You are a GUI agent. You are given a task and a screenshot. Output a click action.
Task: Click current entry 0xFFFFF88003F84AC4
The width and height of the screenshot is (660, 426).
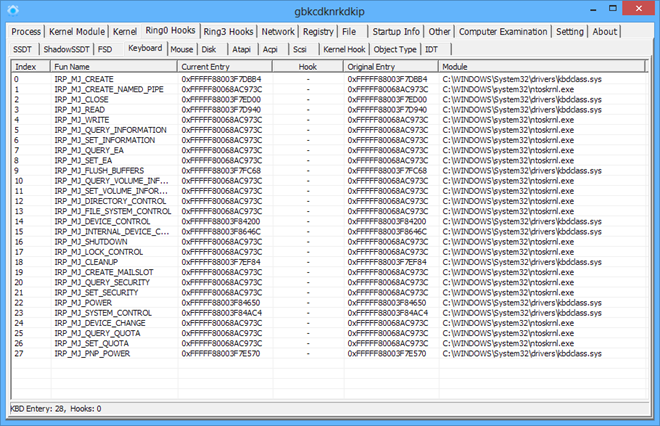(x=221, y=313)
